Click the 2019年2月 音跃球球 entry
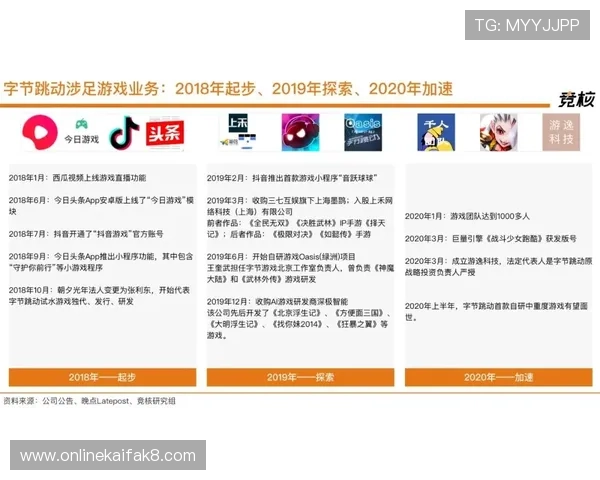The image size is (600, 480). pyautogui.click(x=293, y=178)
